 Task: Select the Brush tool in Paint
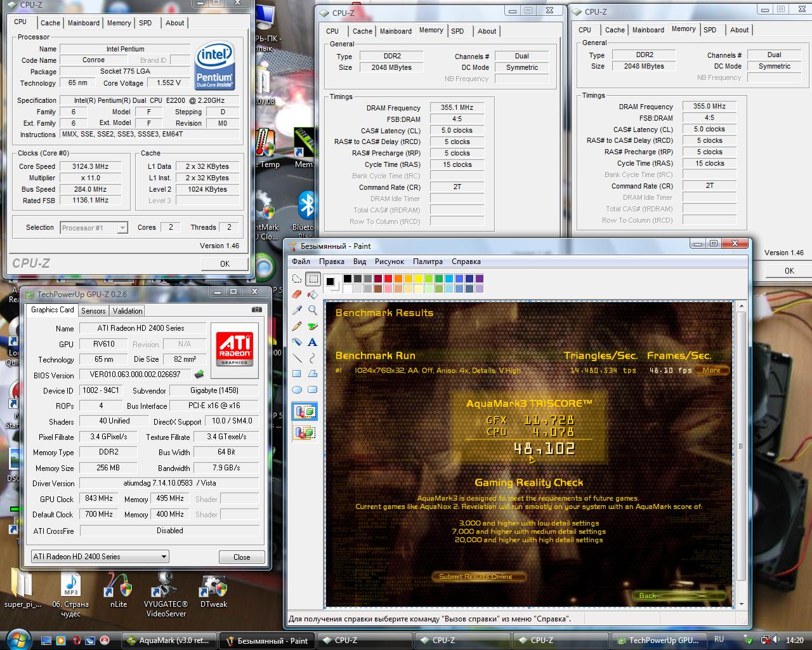313,326
